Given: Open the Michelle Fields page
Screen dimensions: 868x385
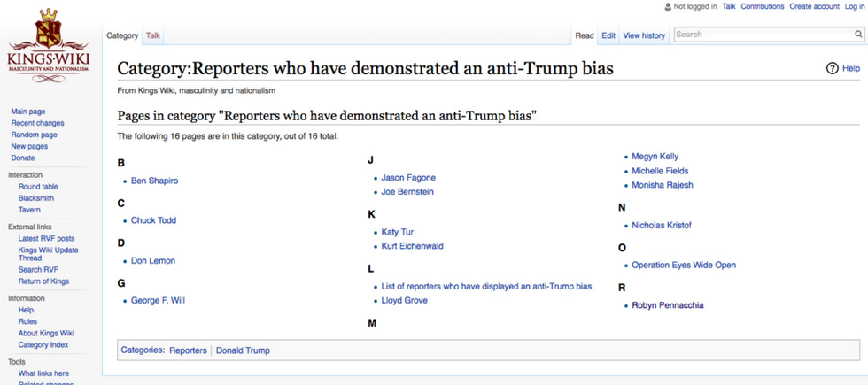Looking at the screenshot, I should (661, 171).
